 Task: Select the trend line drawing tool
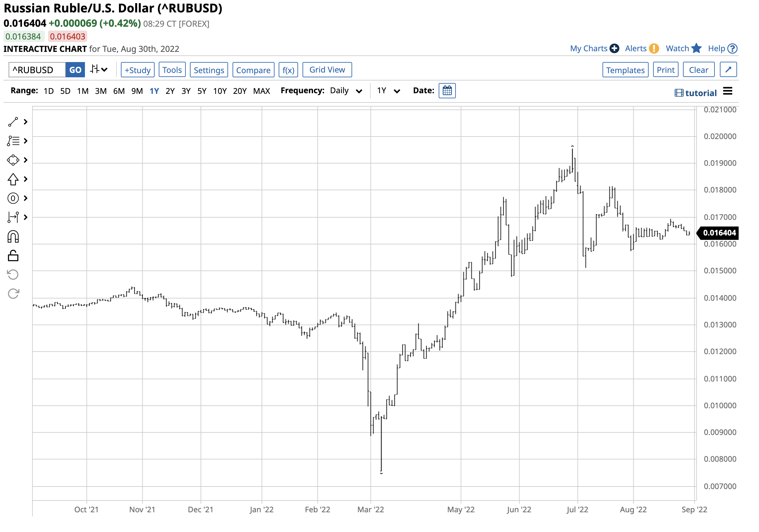(13, 122)
